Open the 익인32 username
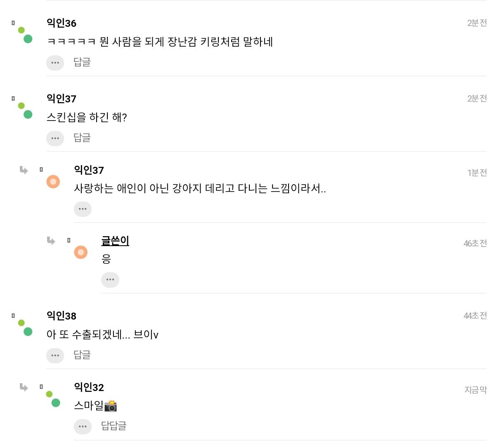495x448 pixels. coord(89,387)
